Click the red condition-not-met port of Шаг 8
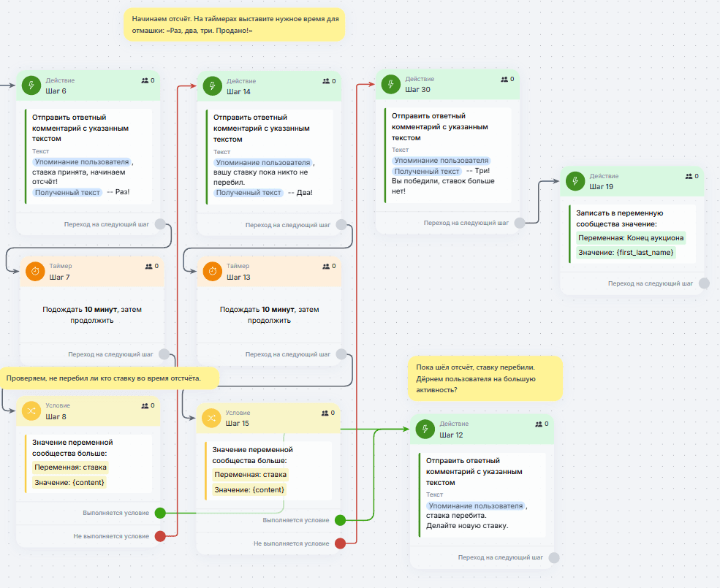Viewport: 720px width, 588px height. point(160,536)
